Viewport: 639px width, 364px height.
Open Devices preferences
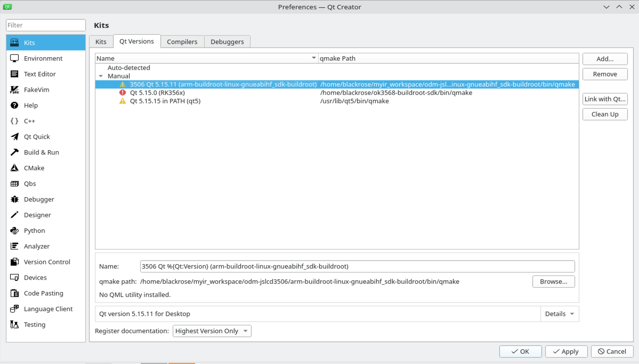coord(46,277)
